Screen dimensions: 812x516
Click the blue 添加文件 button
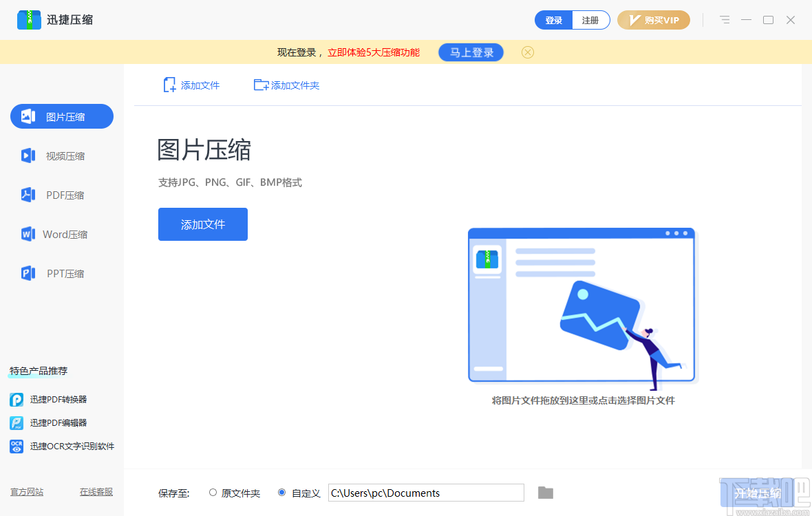[202, 224]
